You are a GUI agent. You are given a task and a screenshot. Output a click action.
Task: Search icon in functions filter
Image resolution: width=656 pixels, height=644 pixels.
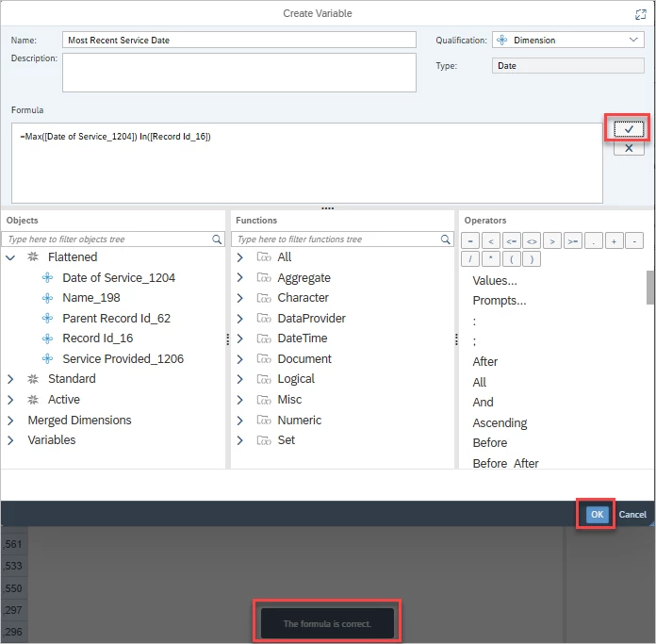pos(446,239)
